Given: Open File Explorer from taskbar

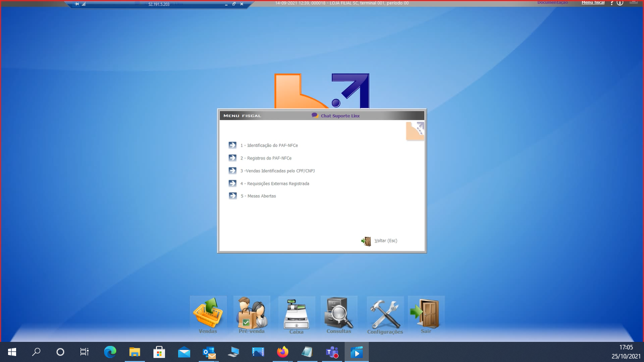Looking at the screenshot, I should [x=134, y=352].
